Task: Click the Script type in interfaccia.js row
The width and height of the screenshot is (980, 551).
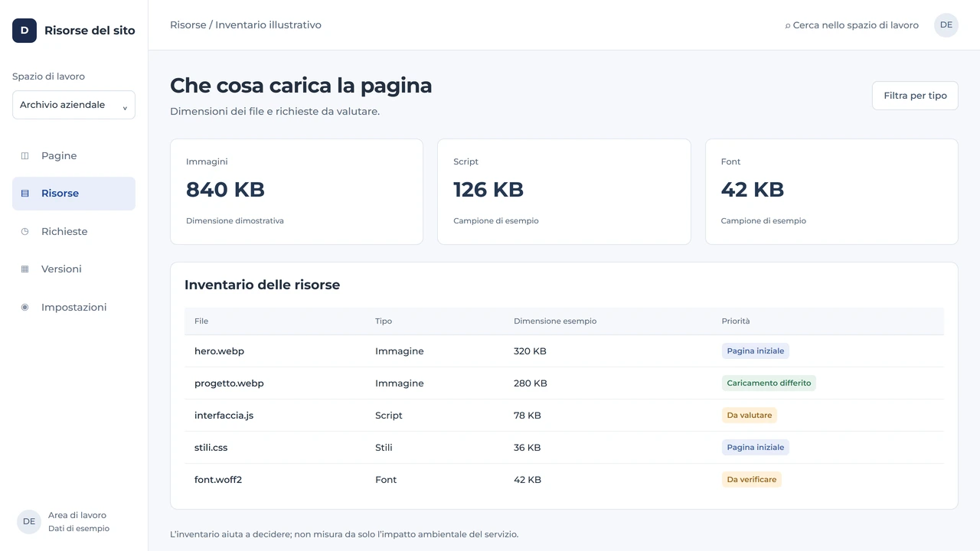Action: (389, 416)
